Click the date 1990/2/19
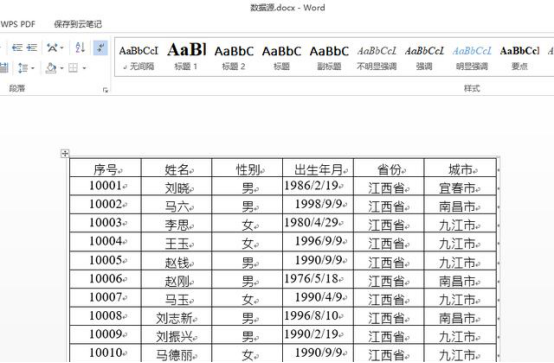The height and width of the screenshot is (363, 554). (x=311, y=334)
